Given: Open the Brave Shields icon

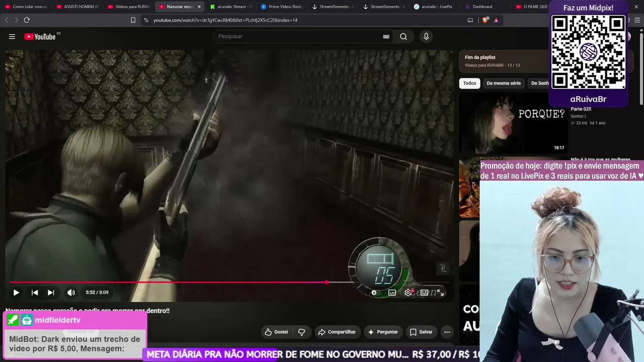Looking at the screenshot, I should [x=486, y=20].
